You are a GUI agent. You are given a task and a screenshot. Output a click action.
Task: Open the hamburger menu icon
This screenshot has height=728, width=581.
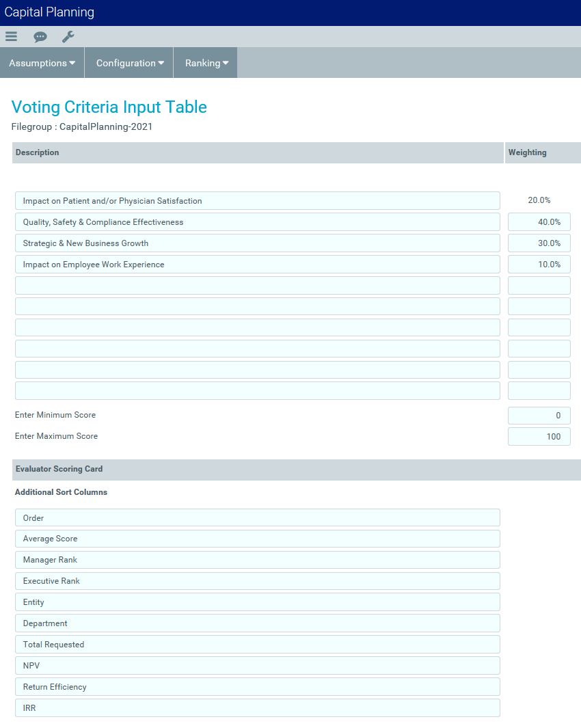[11, 37]
